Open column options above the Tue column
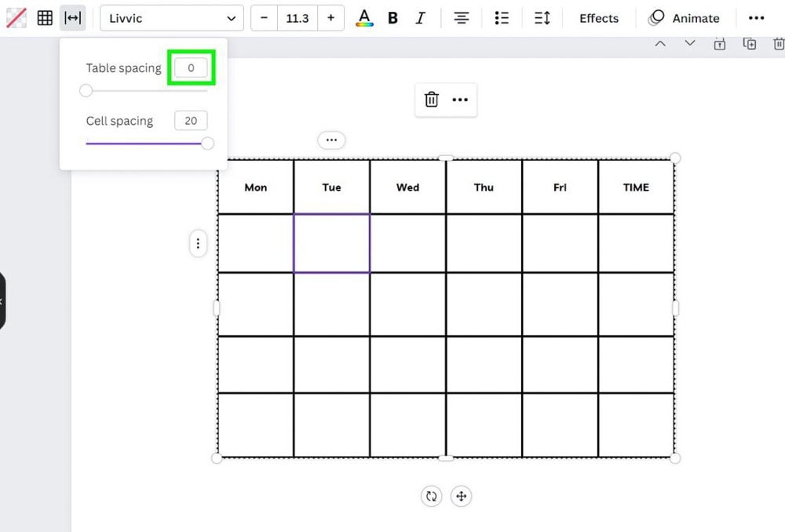Screen dimensions: 785x532 click(x=331, y=140)
